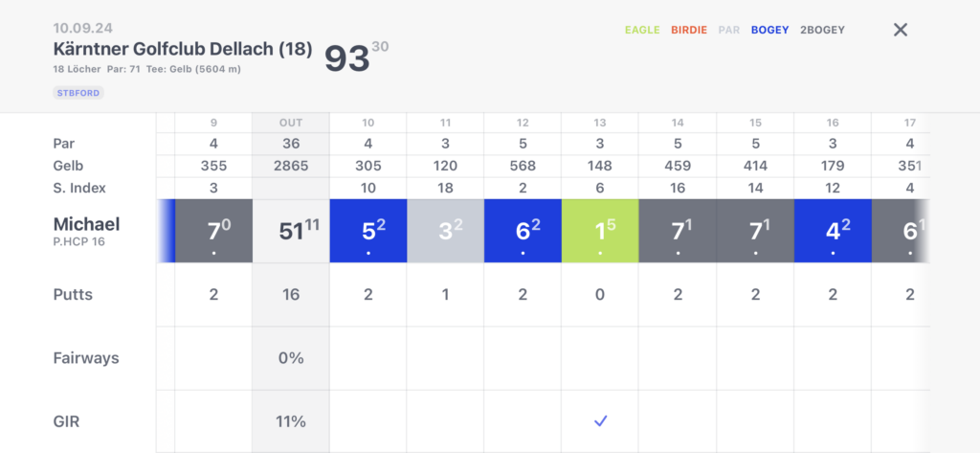980x453 pixels.
Task: Click the BIRDIE legend label
Action: pyautogui.click(x=689, y=30)
